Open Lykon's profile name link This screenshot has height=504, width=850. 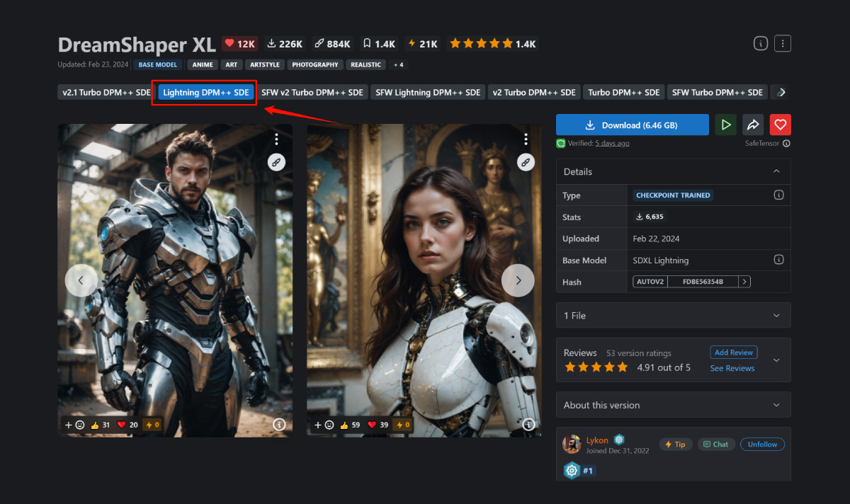tap(597, 440)
